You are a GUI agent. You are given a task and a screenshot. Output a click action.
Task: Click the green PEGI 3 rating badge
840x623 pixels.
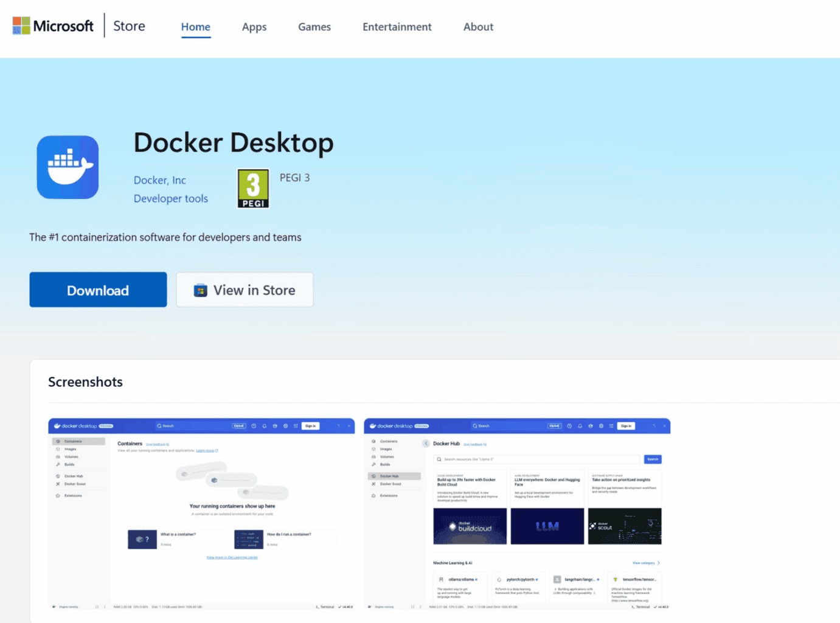pos(253,189)
